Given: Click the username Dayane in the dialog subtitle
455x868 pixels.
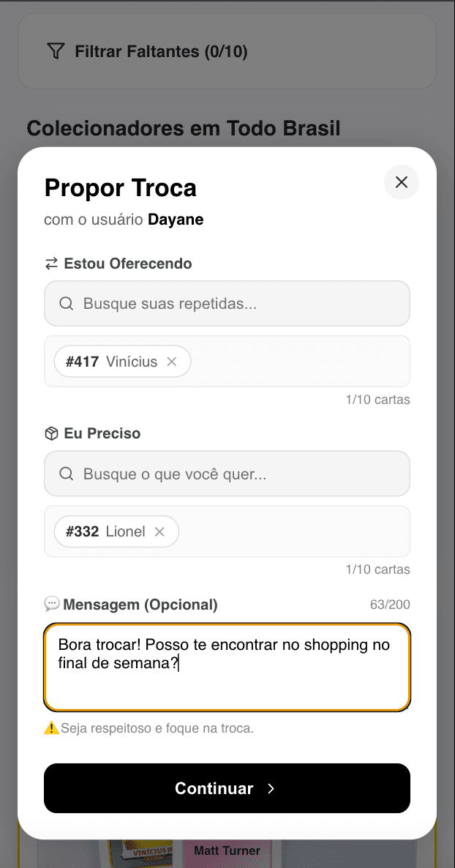Looking at the screenshot, I should pyautogui.click(x=176, y=220).
